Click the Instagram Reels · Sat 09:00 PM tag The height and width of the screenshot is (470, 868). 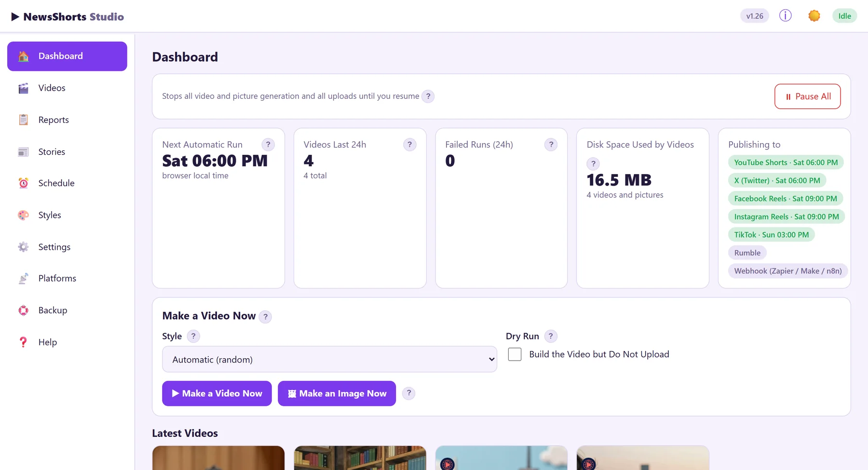tap(787, 217)
